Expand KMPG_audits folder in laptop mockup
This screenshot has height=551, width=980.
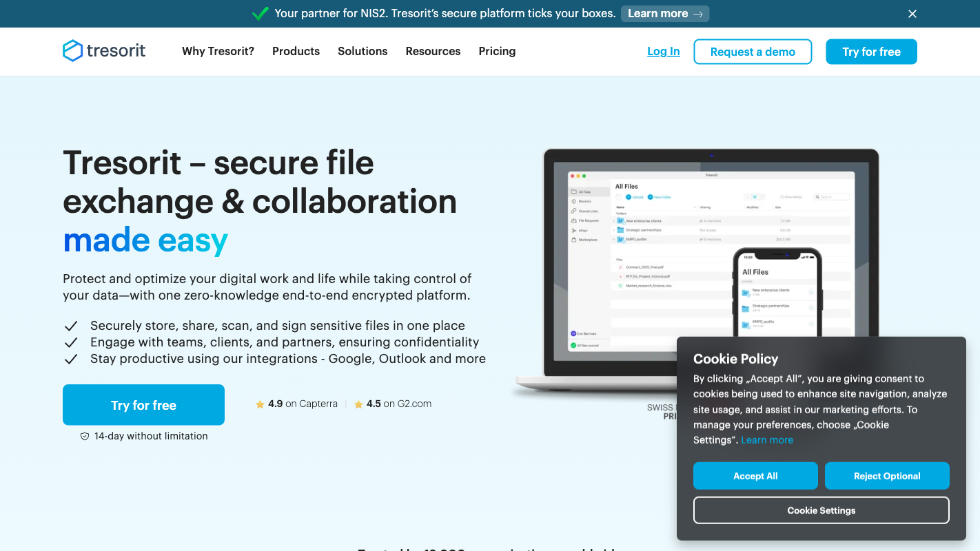(x=613, y=239)
